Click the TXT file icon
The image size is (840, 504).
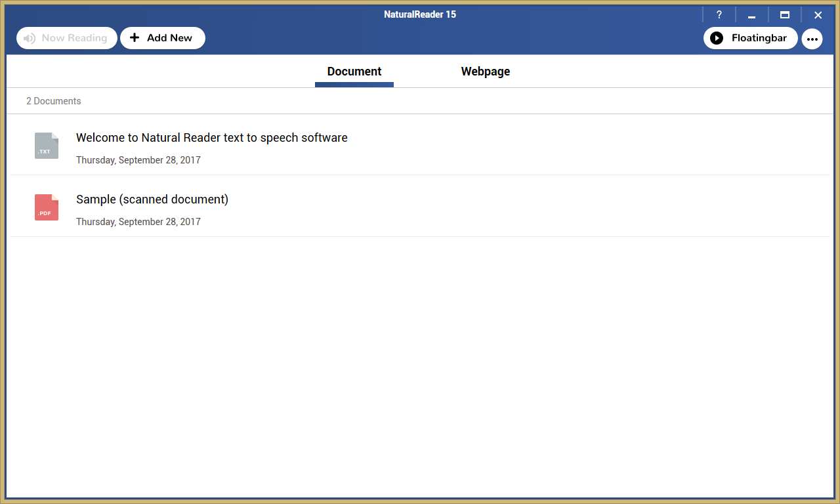click(47, 146)
